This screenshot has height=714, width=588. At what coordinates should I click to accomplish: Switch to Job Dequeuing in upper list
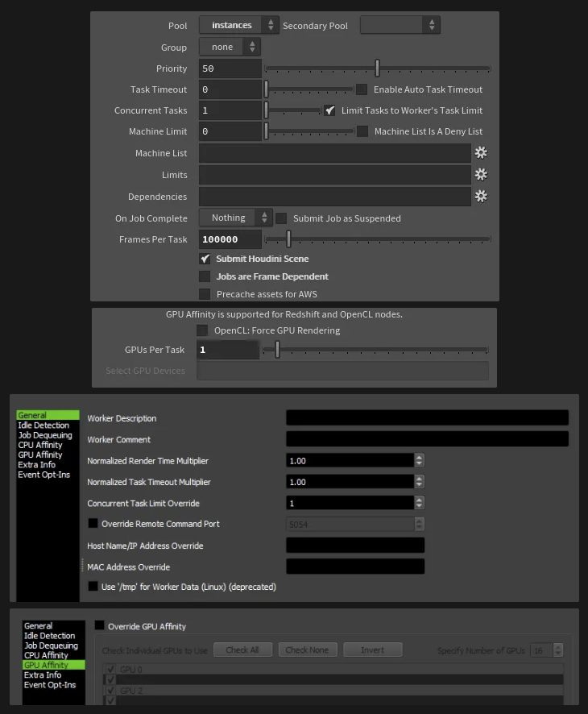pyautogui.click(x=45, y=435)
